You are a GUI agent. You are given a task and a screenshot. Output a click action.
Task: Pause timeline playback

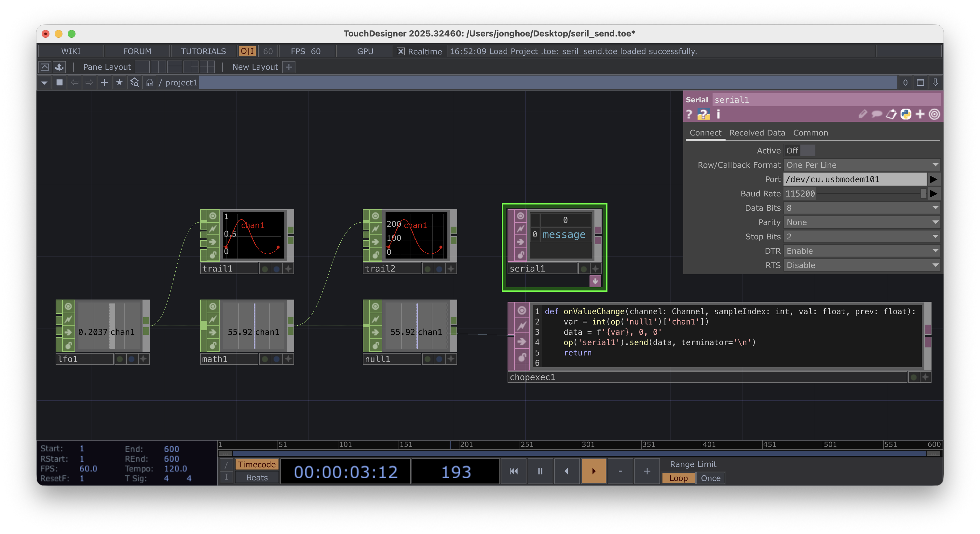(540, 471)
